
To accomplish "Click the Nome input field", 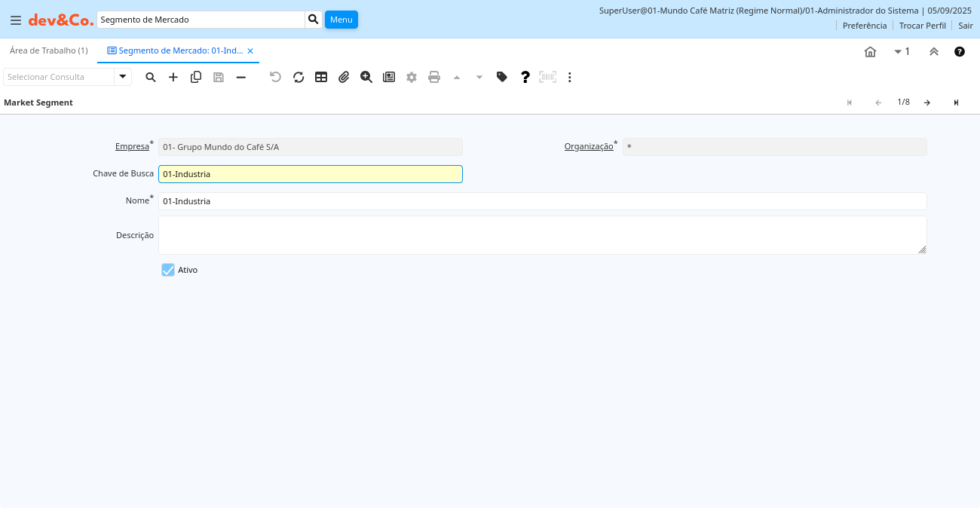I will point(542,201).
